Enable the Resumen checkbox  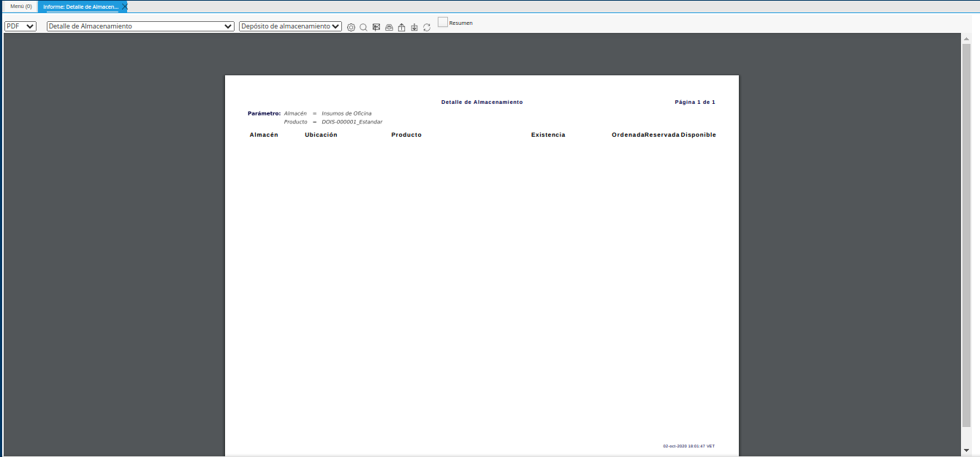tap(442, 22)
